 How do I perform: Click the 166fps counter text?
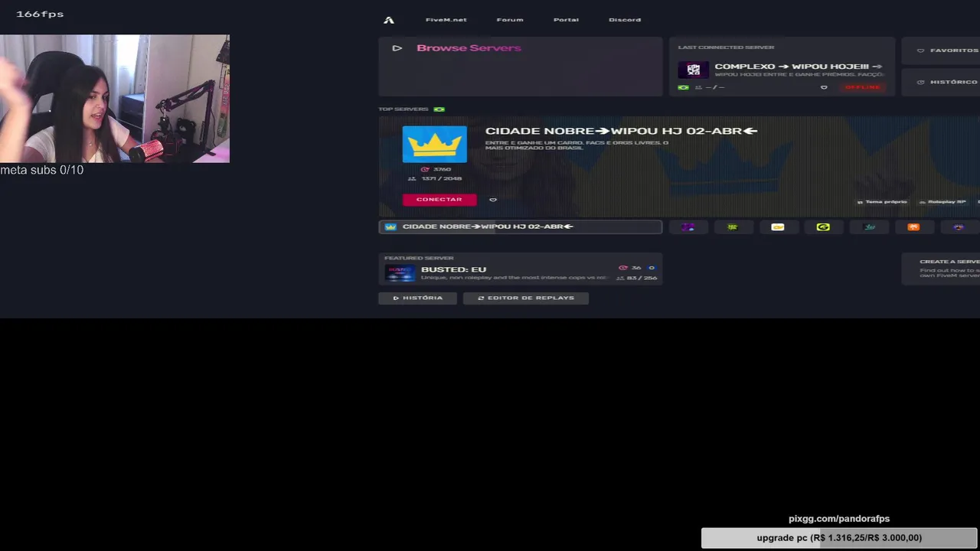coord(40,14)
